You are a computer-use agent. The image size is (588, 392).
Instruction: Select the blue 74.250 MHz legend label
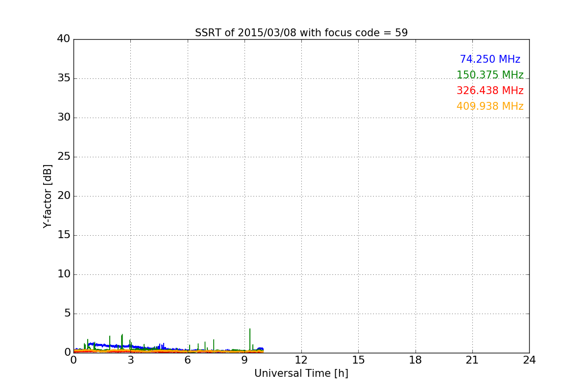(490, 59)
